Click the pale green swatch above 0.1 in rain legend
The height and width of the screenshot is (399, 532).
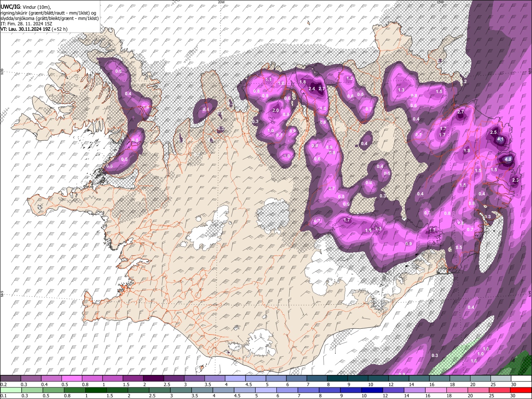click(x=10, y=390)
